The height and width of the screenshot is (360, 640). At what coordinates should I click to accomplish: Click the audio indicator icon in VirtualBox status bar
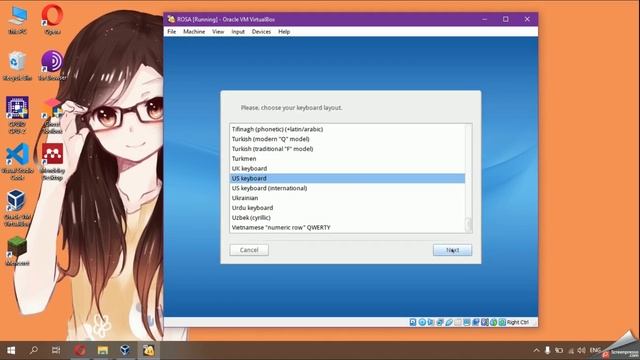tap(431, 322)
